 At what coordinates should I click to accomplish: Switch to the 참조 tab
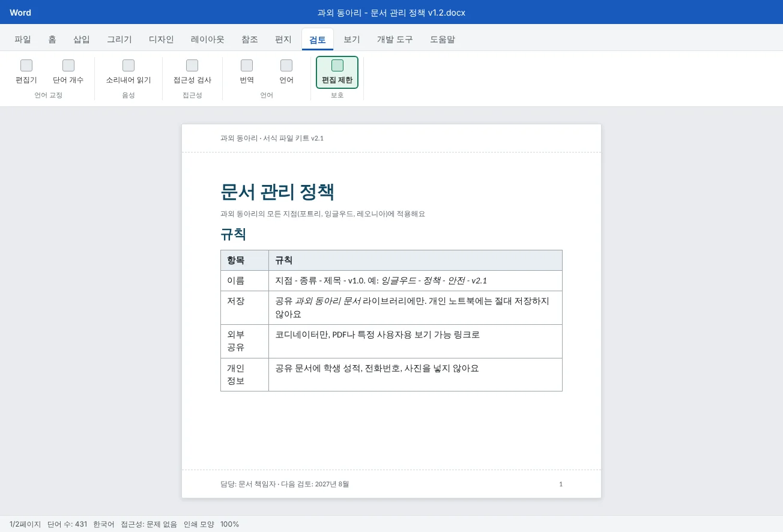click(250, 40)
